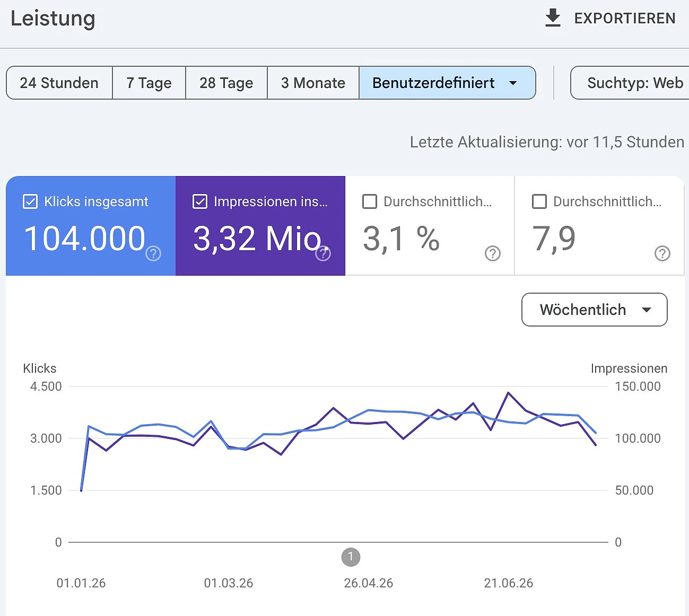
Task: Open help icon on 7,9 position card
Action: coord(662,253)
